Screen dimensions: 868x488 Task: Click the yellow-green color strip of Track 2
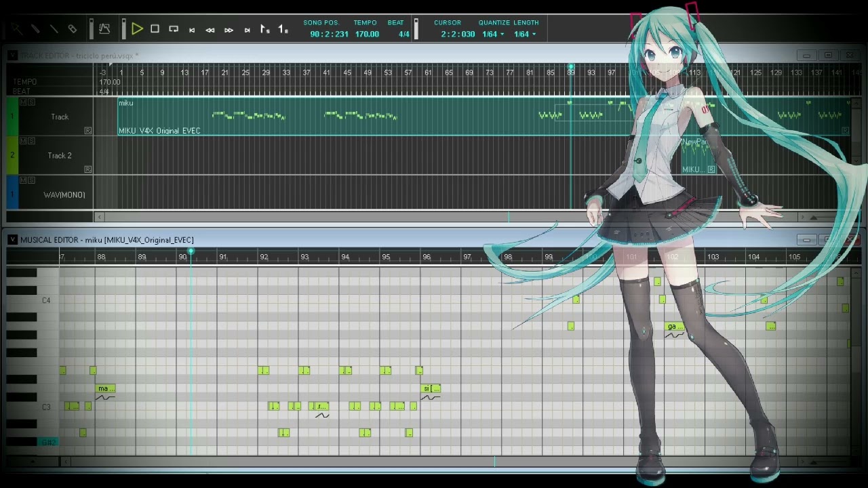(x=12, y=155)
